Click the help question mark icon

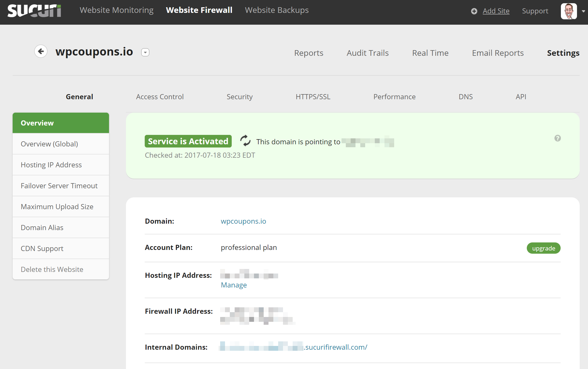tap(558, 139)
